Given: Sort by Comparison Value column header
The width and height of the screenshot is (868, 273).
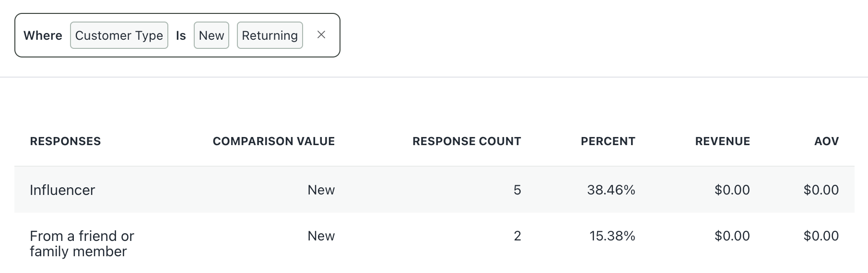Looking at the screenshot, I should [x=274, y=141].
